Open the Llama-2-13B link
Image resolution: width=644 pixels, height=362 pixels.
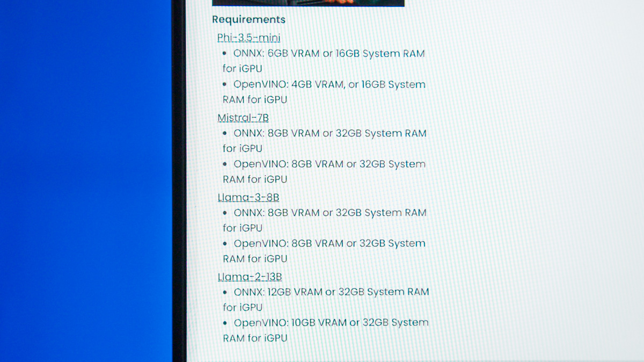250,277
